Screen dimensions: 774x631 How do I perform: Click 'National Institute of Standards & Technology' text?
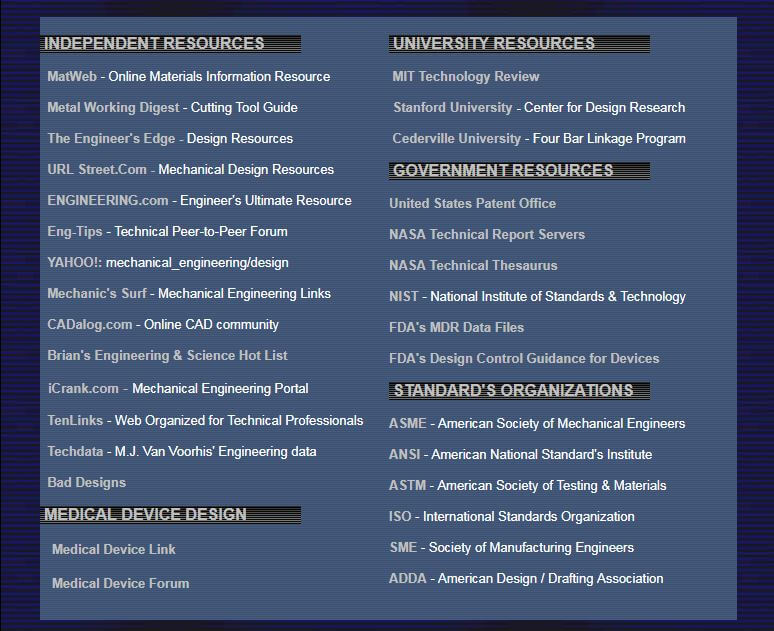[x=558, y=297]
